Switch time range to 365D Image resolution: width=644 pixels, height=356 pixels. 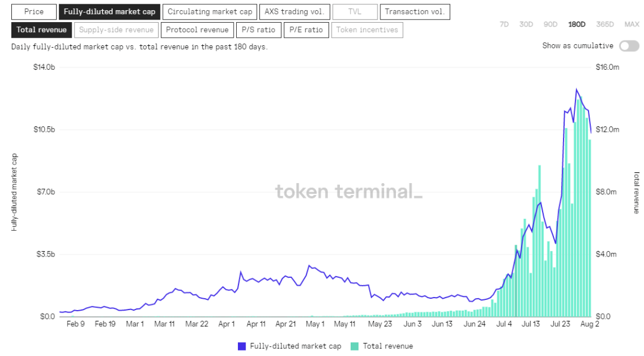(x=605, y=24)
